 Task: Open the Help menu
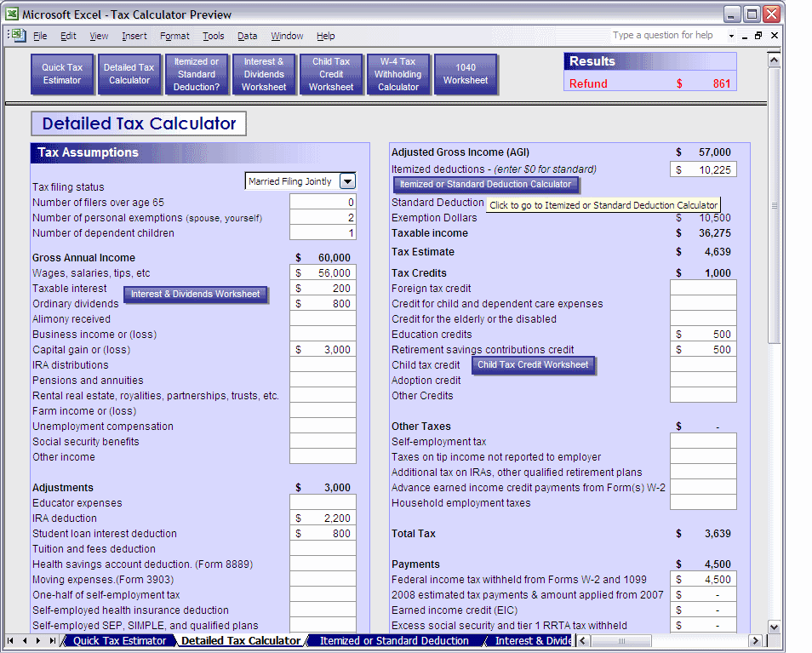[326, 36]
